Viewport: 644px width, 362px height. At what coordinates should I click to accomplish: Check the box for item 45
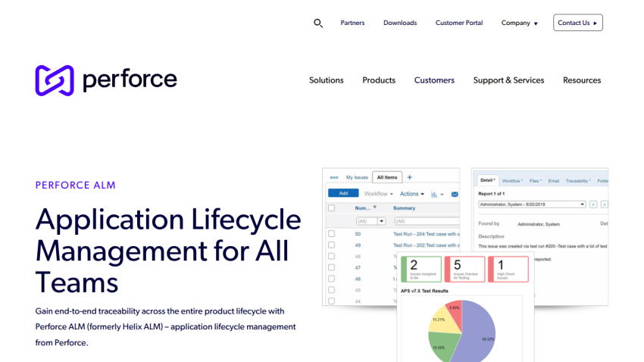(331, 290)
